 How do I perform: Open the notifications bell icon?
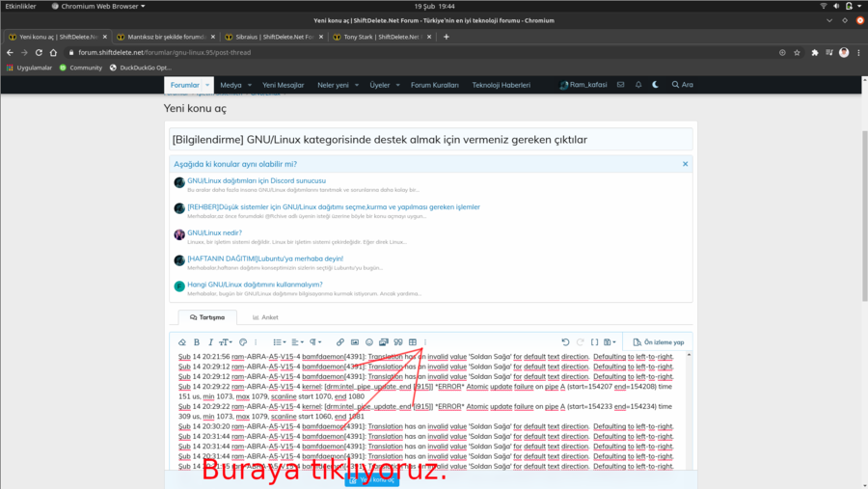[638, 85]
